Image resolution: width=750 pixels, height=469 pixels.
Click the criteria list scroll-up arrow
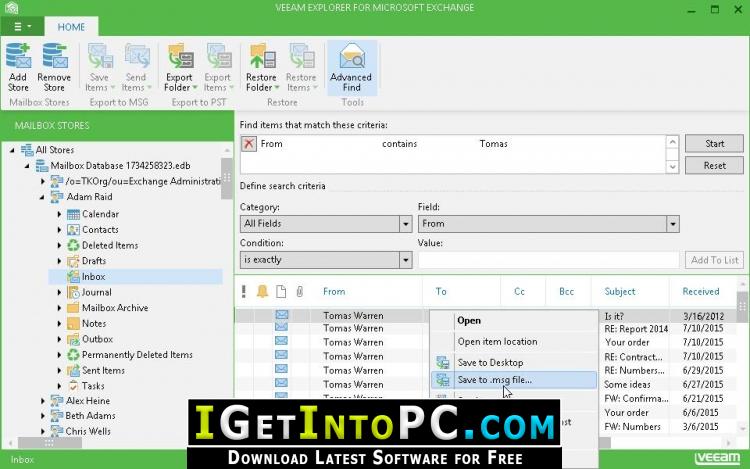[673, 142]
